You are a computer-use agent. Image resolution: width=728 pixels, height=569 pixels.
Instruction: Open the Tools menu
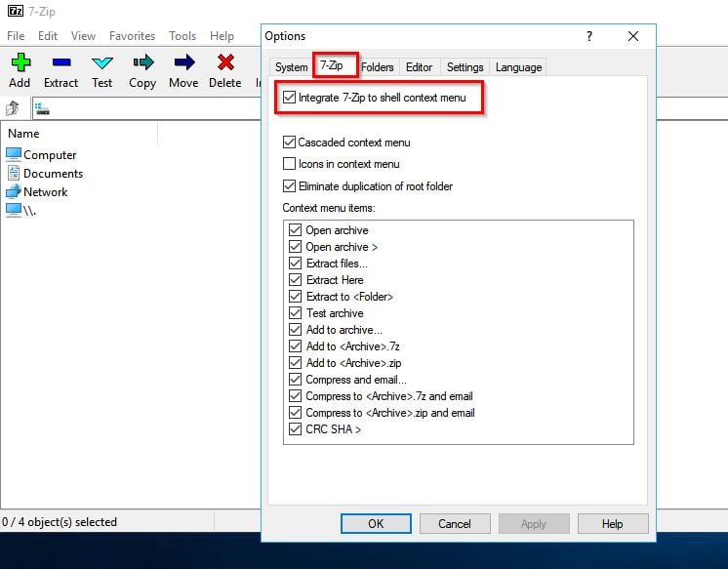pyautogui.click(x=182, y=36)
